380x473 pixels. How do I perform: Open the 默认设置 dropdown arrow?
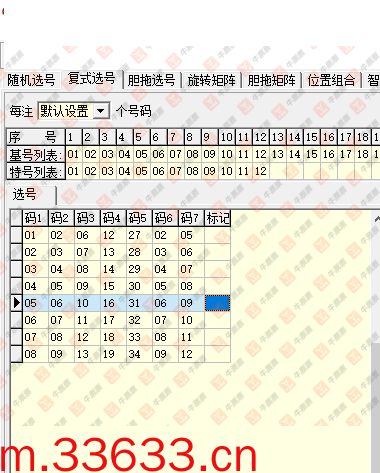101,111
